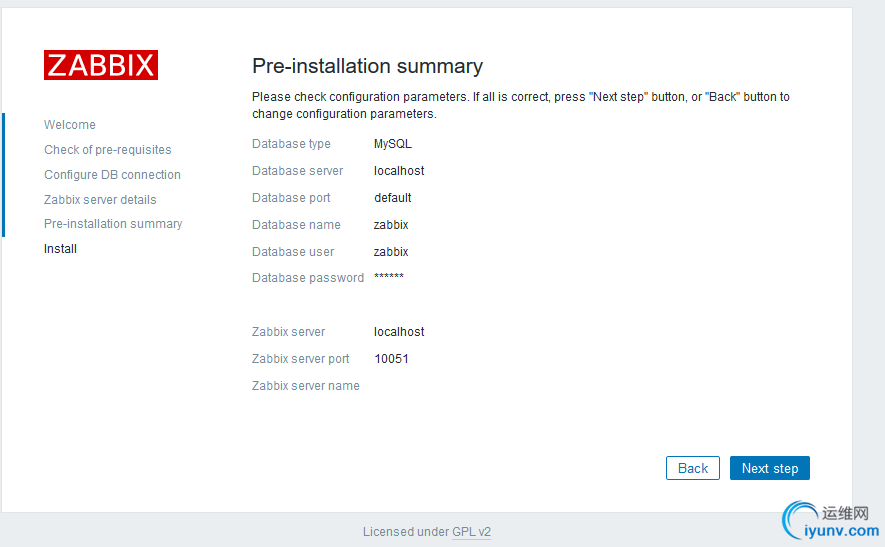Open the Check of pre-requisites step
This screenshot has height=547, width=885.
click(108, 150)
